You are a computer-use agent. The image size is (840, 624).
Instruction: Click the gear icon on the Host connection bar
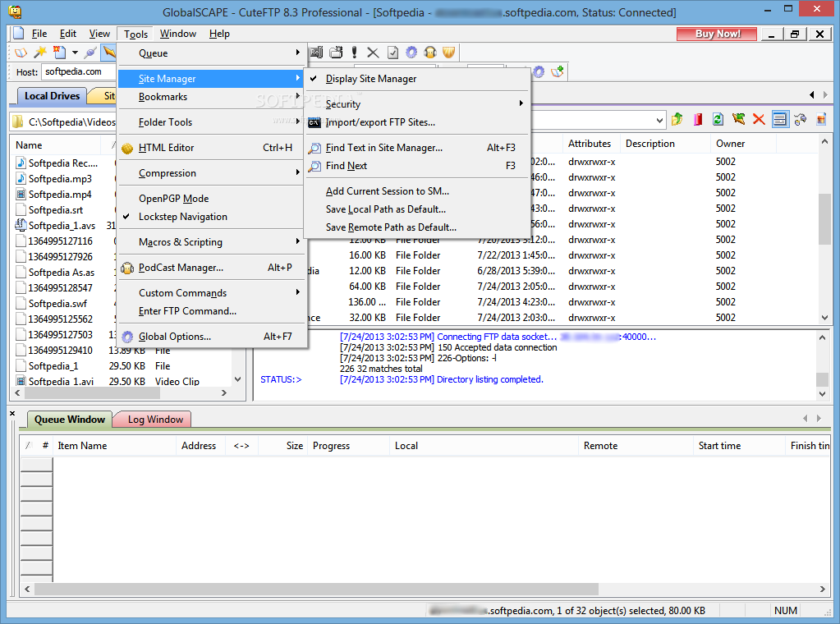(539, 71)
